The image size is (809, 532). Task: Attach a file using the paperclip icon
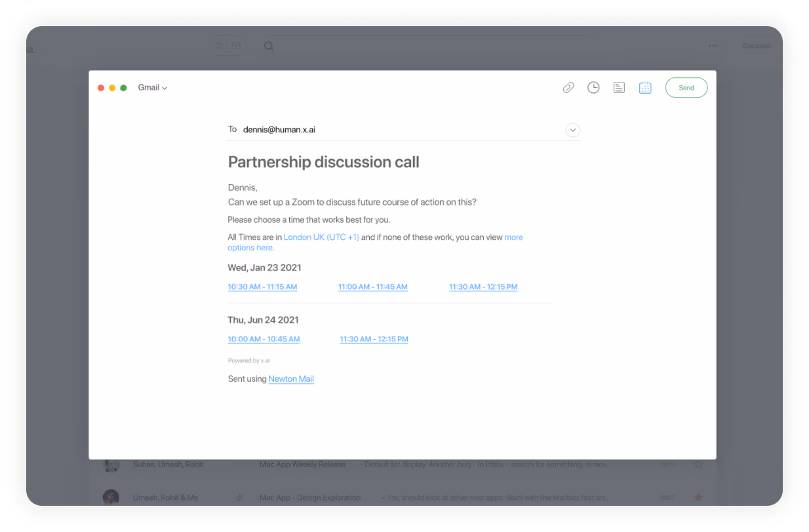(568, 87)
